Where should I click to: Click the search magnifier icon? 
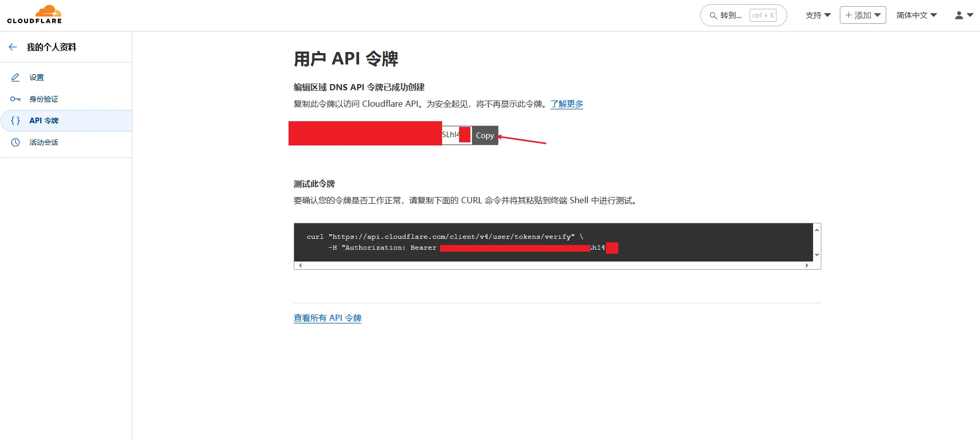click(x=713, y=15)
